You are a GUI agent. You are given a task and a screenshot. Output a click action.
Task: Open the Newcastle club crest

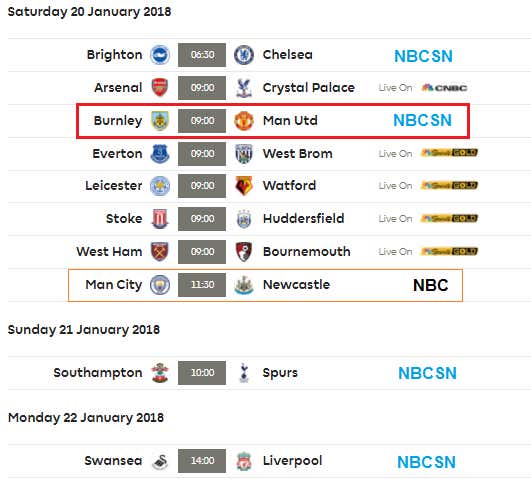click(244, 285)
